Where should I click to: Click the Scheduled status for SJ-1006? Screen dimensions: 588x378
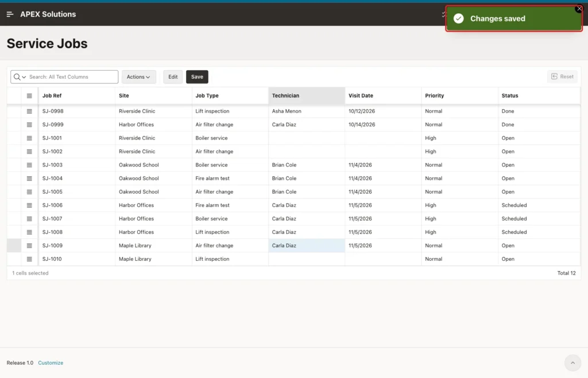[539, 206]
